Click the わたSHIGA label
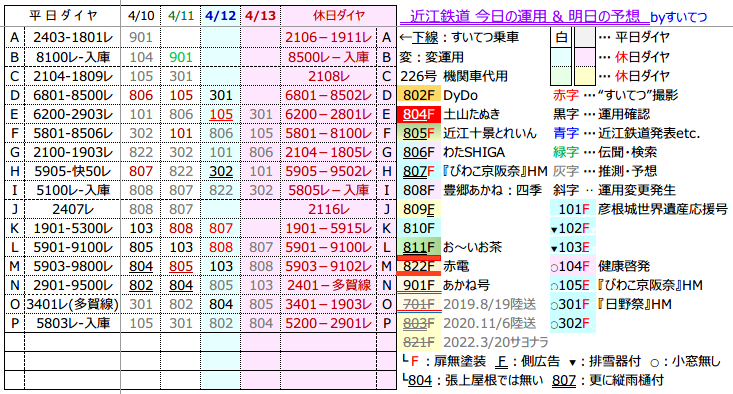 click(x=474, y=152)
